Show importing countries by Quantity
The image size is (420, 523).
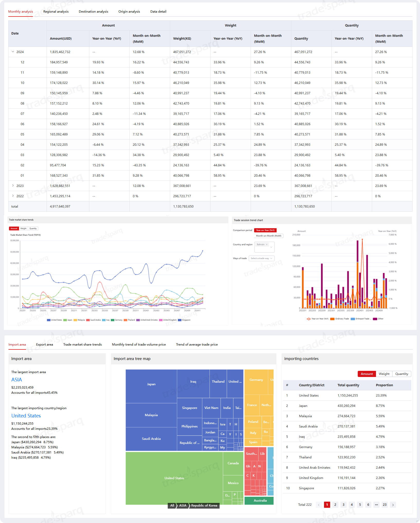pyautogui.click(x=401, y=374)
